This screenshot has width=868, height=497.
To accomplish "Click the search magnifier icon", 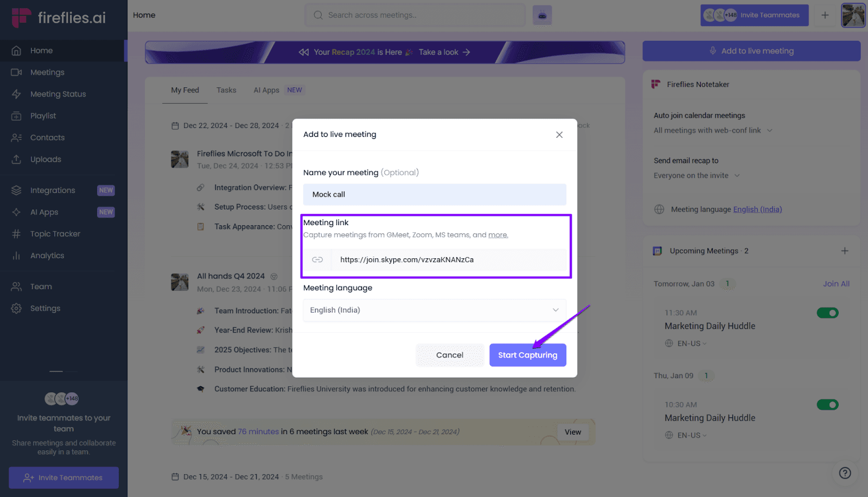I will point(318,15).
